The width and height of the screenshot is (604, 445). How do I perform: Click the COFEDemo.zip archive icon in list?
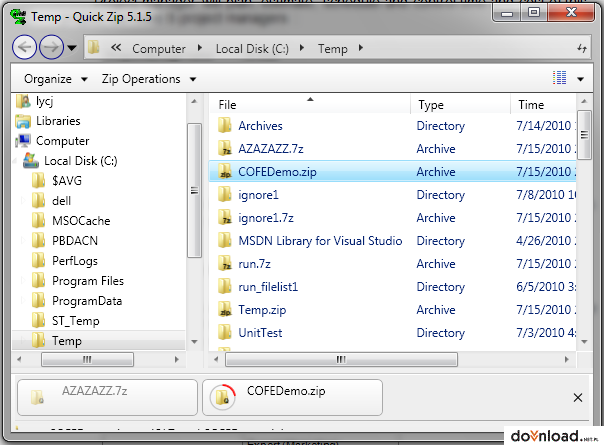tap(225, 172)
